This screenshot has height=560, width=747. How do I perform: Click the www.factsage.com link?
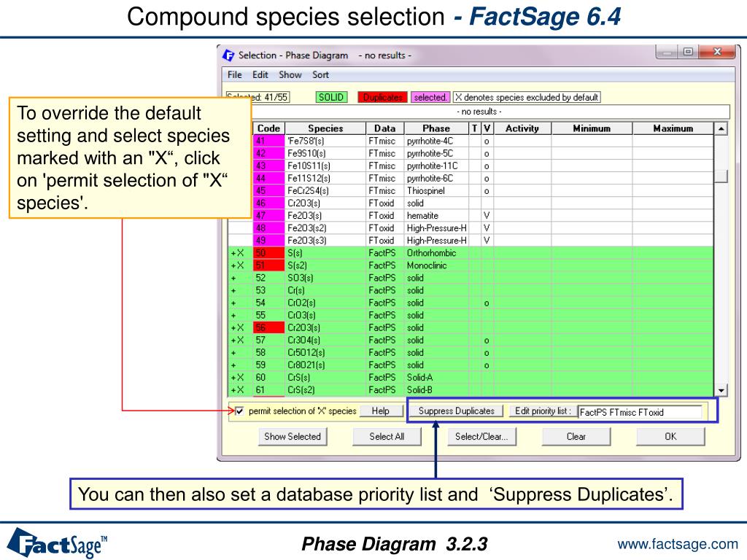point(678,544)
